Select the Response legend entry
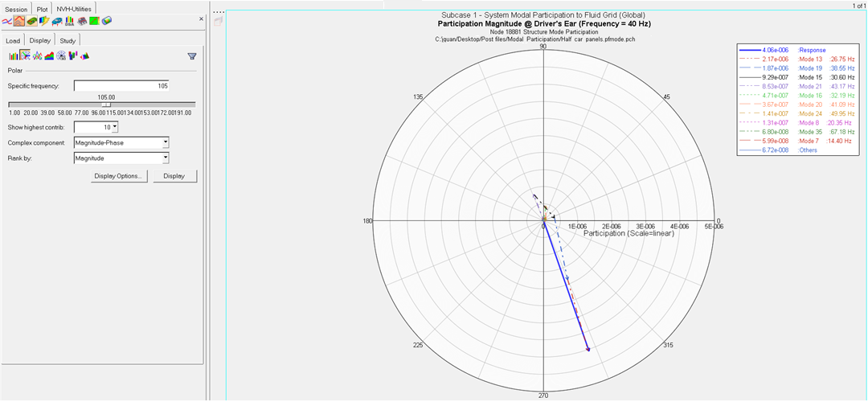Viewport: 868px width, 402px height. 784,50
